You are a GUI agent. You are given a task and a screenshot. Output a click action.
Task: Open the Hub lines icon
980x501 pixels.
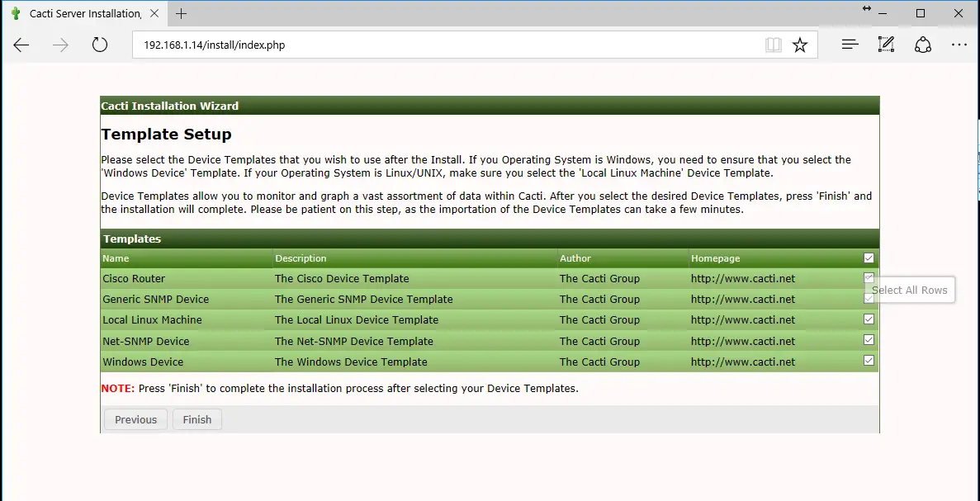point(850,45)
